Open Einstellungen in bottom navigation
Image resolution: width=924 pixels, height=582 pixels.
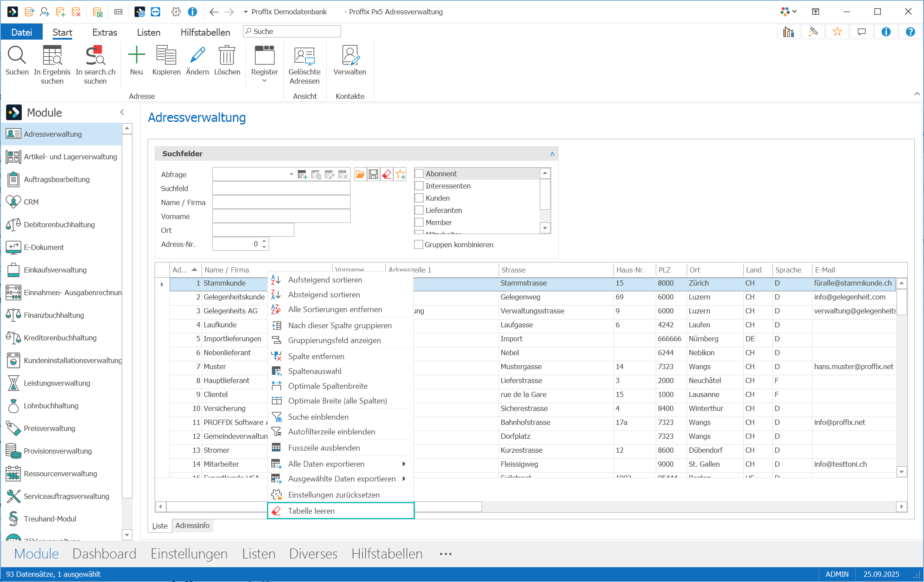pyautogui.click(x=189, y=554)
